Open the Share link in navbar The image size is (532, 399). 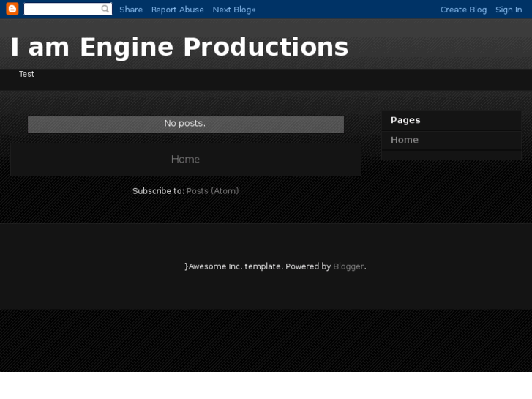[x=131, y=10]
